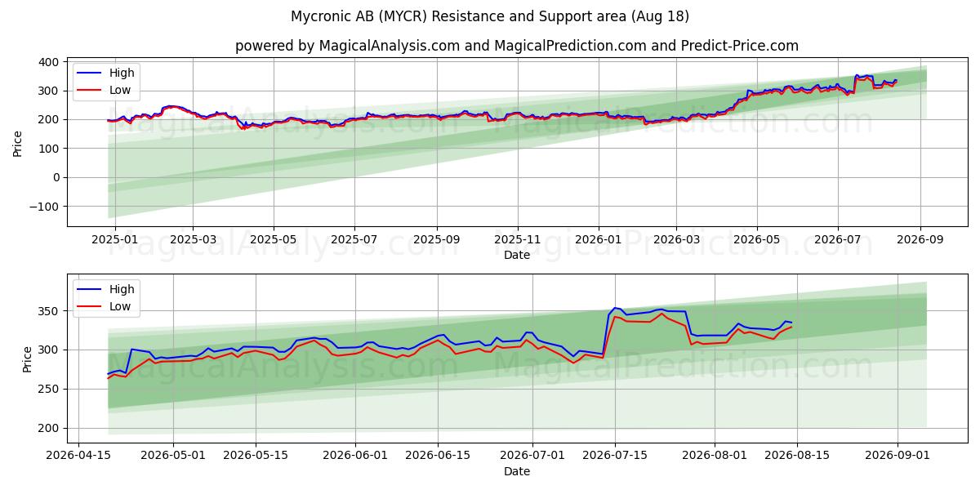Click the '200' price tick in the bottom chart
This screenshot has height=490, width=980.
pos(48,428)
